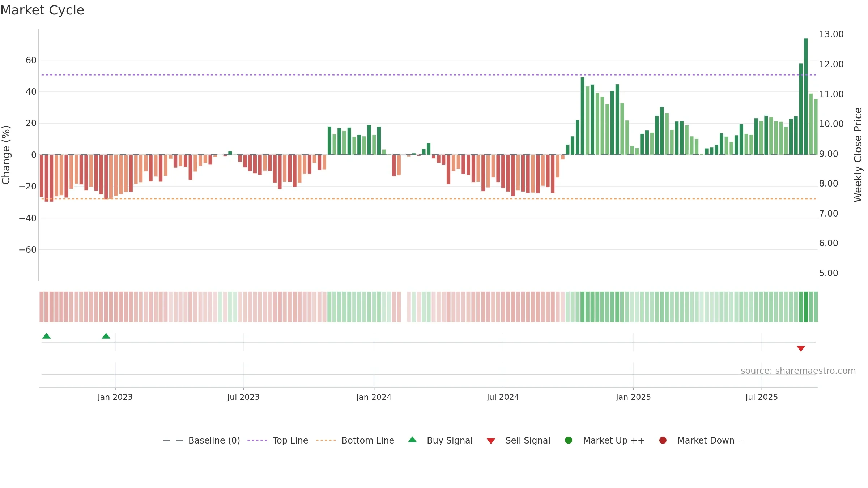
Task: Click the tallest green bar exceeding 70 percent
Action: coord(806,97)
